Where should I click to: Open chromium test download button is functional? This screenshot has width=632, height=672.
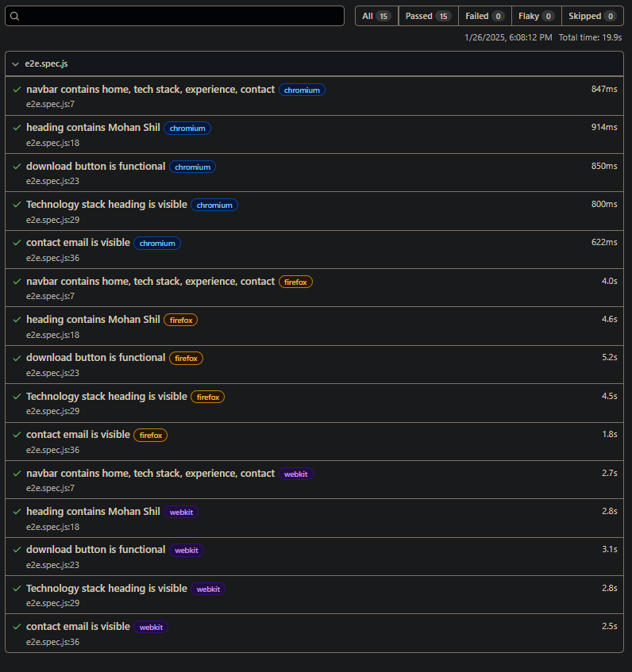click(x=95, y=167)
